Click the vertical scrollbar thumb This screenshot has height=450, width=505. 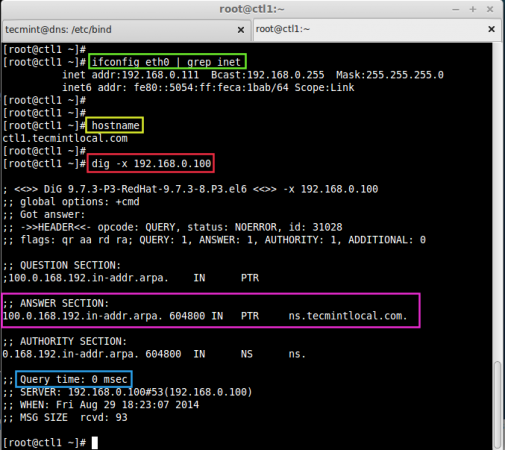click(498, 405)
